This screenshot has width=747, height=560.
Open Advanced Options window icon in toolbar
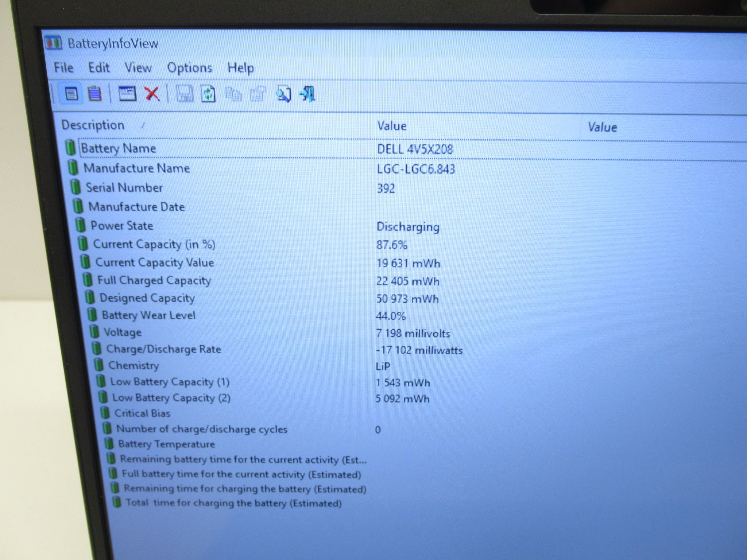click(x=127, y=94)
